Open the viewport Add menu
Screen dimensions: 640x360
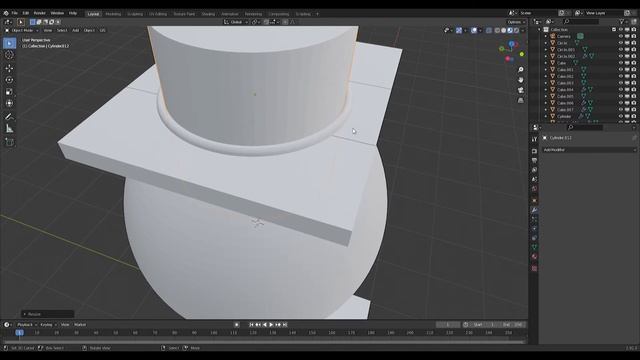pyautogui.click(x=76, y=30)
